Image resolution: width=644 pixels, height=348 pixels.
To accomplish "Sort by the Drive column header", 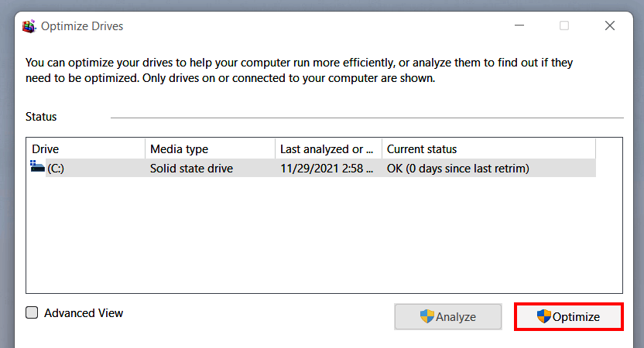I will click(85, 148).
